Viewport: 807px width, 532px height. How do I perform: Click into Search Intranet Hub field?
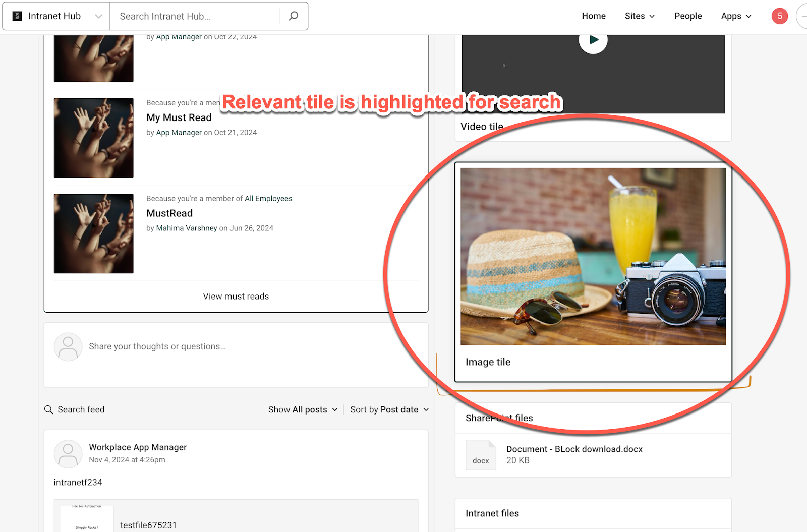pyautogui.click(x=197, y=16)
